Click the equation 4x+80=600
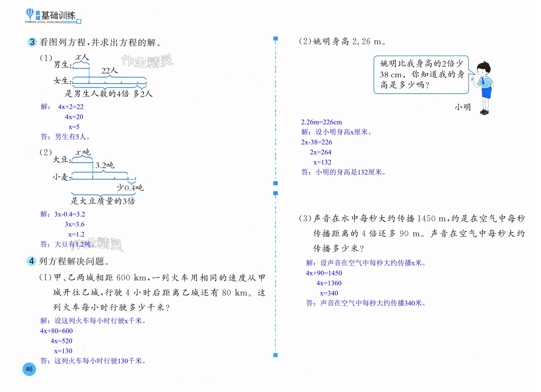The width and height of the screenshot is (541, 392). (57, 331)
